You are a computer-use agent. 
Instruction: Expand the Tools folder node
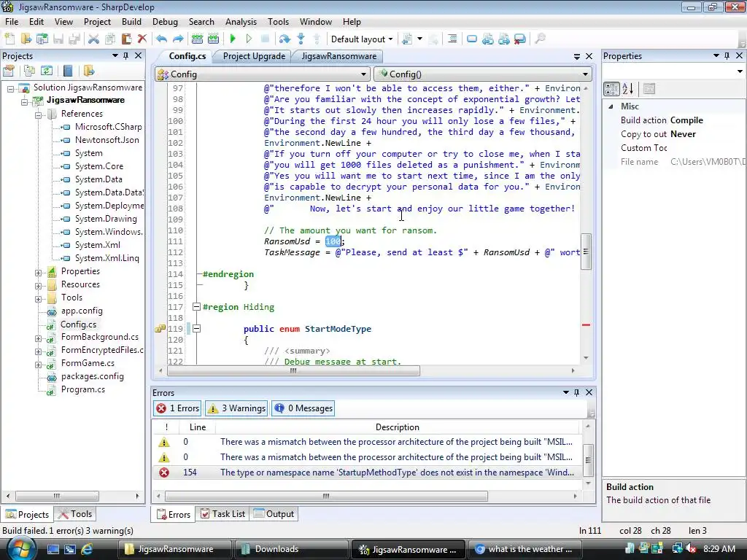[x=38, y=299]
